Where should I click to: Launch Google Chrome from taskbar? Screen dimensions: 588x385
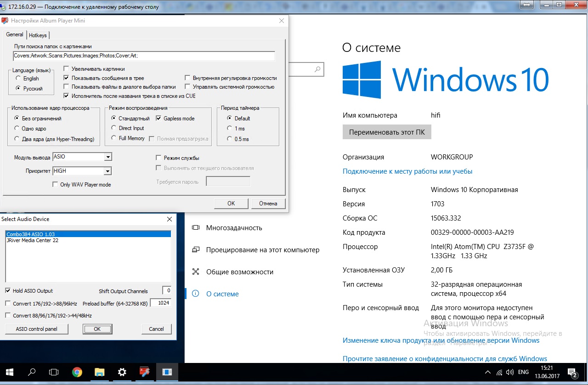[77, 372]
